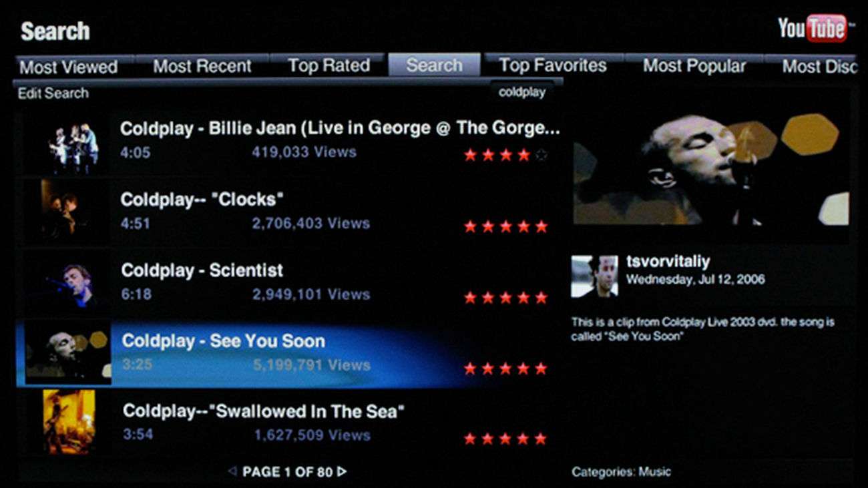This screenshot has height=488, width=868.
Task: Click the coldplay search term field
Action: tap(522, 93)
